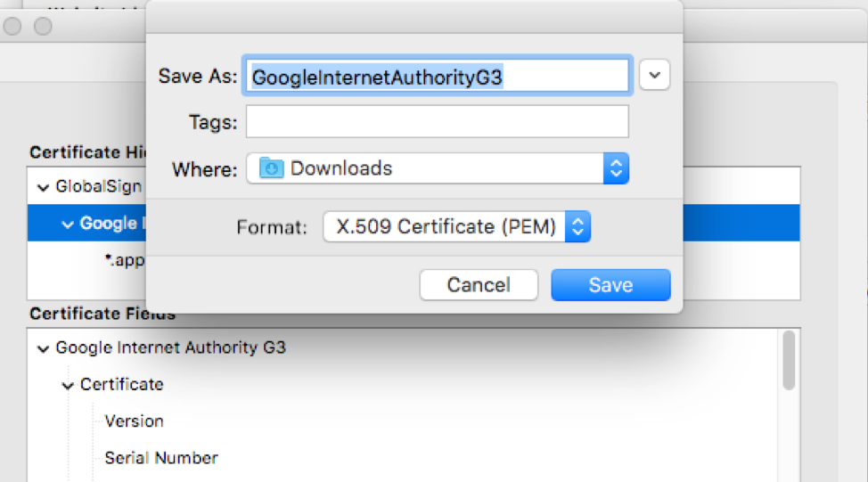The image size is (868, 482).
Task: Select the highlighted Google hierarchy row
Action: point(109,224)
